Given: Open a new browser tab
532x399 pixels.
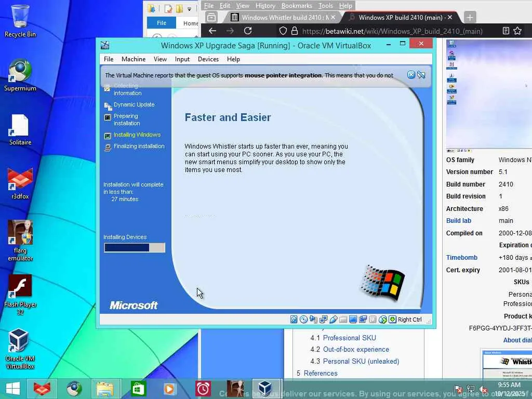Looking at the screenshot, I should tap(470, 17).
